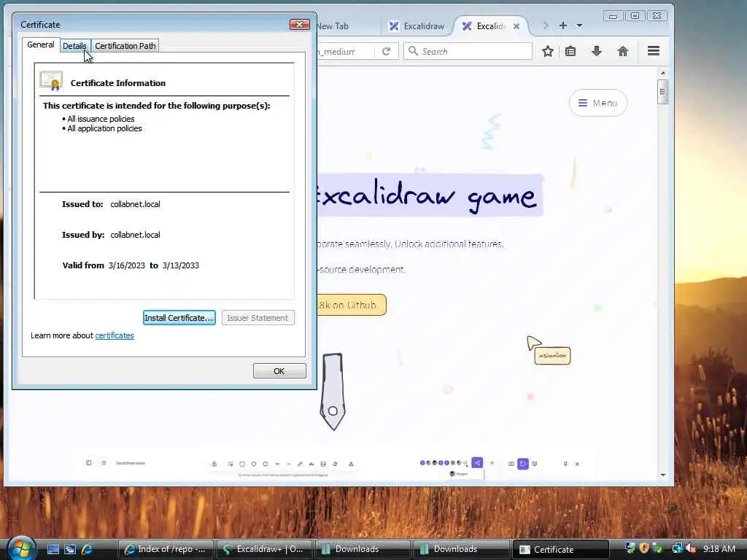Open the browser hamburger menu
The image size is (747, 560).
tap(654, 51)
